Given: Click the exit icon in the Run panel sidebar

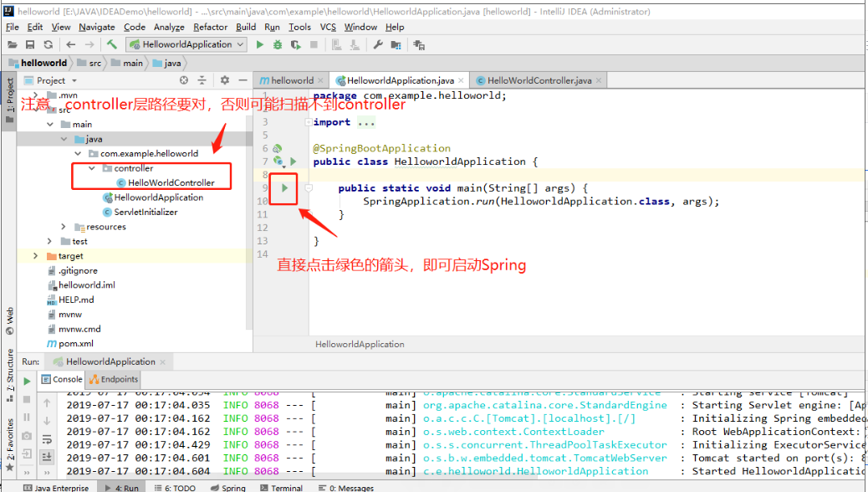Looking at the screenshot, I should (x=27, y=454).
